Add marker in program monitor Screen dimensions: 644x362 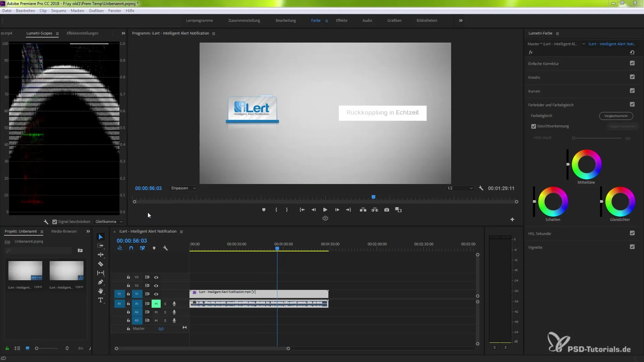(264, 210)
